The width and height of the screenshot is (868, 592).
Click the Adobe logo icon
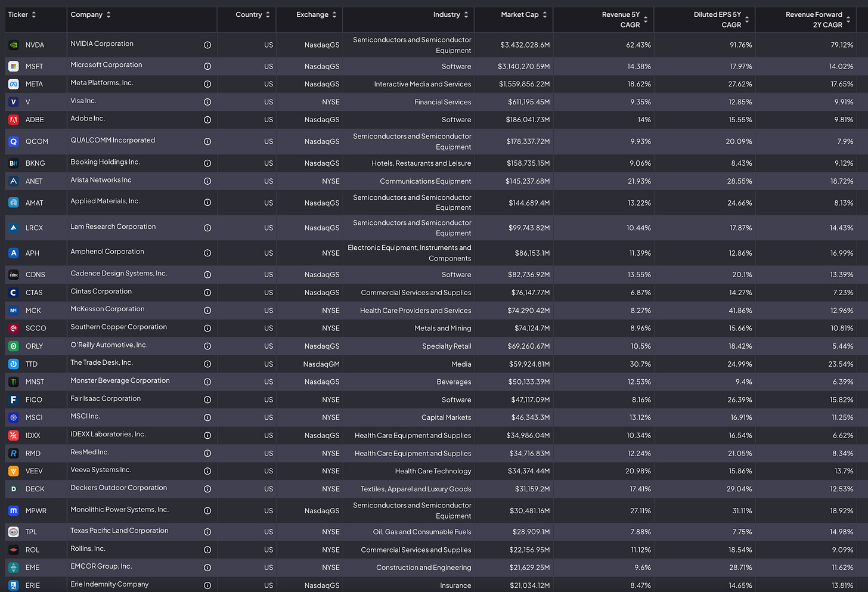[14, 120]
